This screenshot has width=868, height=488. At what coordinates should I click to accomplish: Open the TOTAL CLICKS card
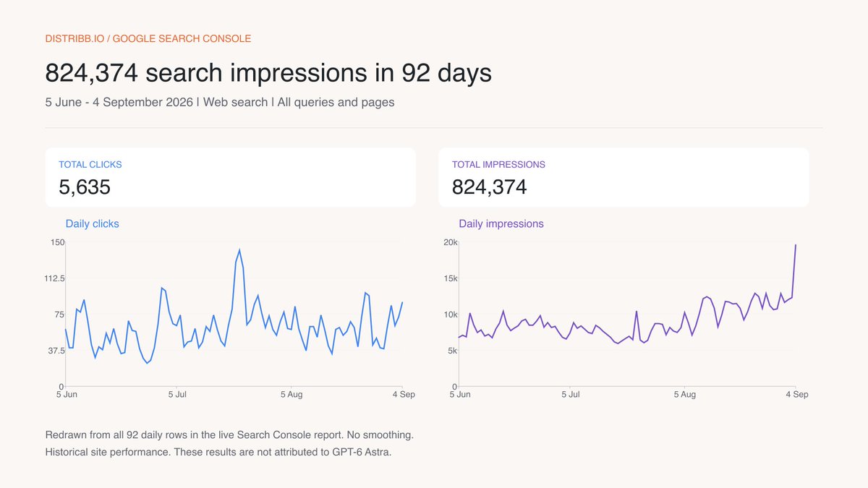[x=230, y=178]
